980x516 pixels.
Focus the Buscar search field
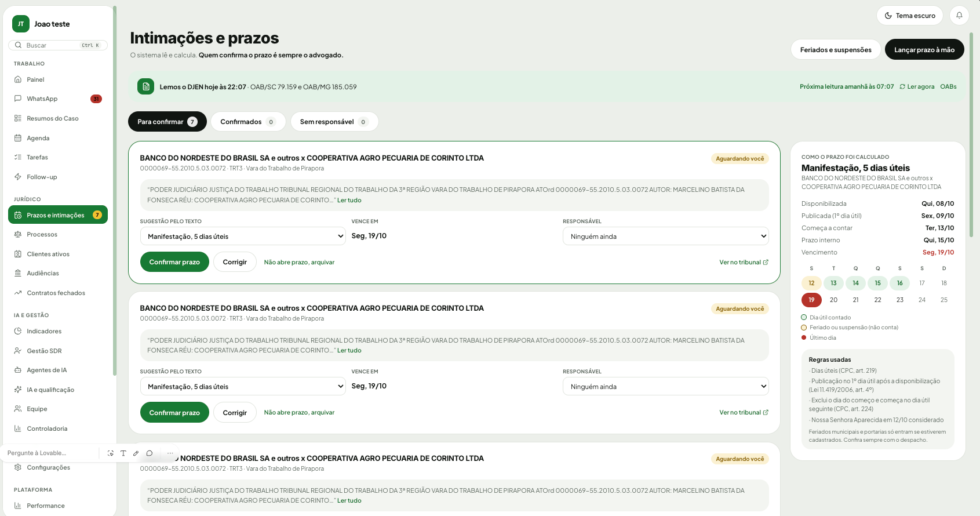tap(58, 45)
